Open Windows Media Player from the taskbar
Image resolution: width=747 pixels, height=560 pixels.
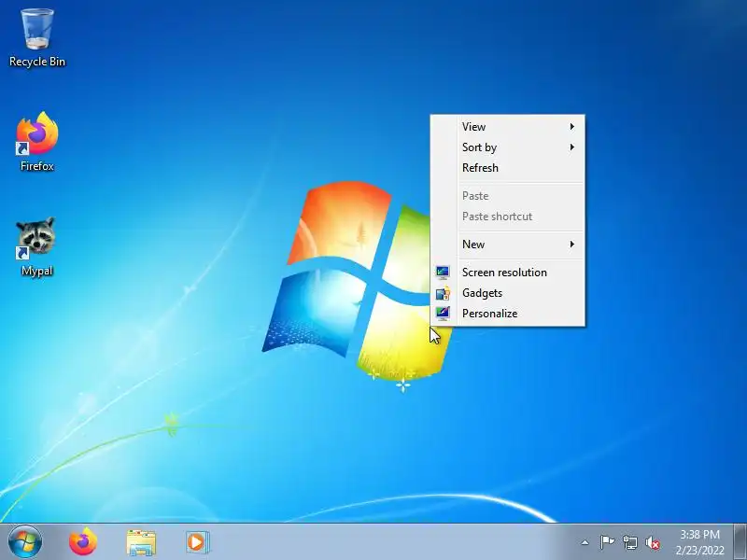click(198, 542)
